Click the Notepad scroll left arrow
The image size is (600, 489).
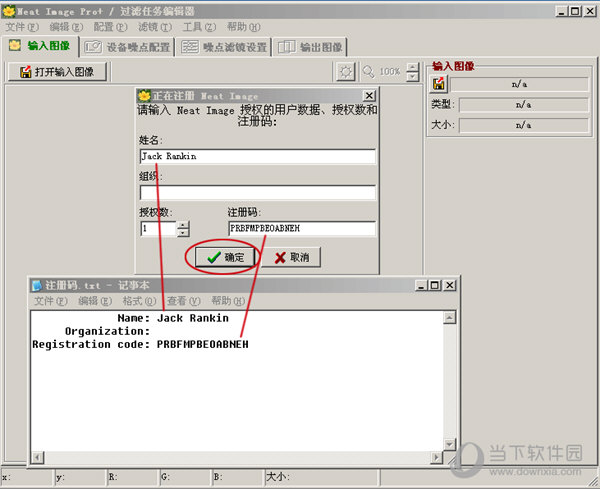coord(38,457)
